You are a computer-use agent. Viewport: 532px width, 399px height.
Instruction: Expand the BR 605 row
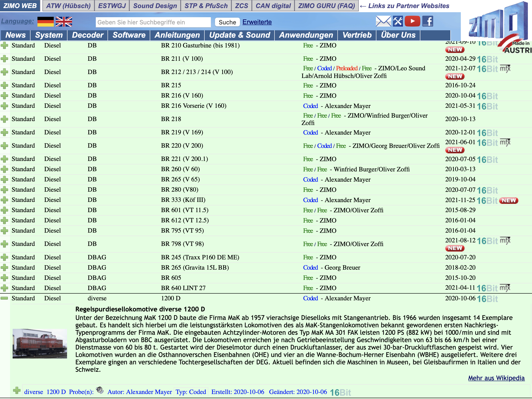click(x=4, y=278)
